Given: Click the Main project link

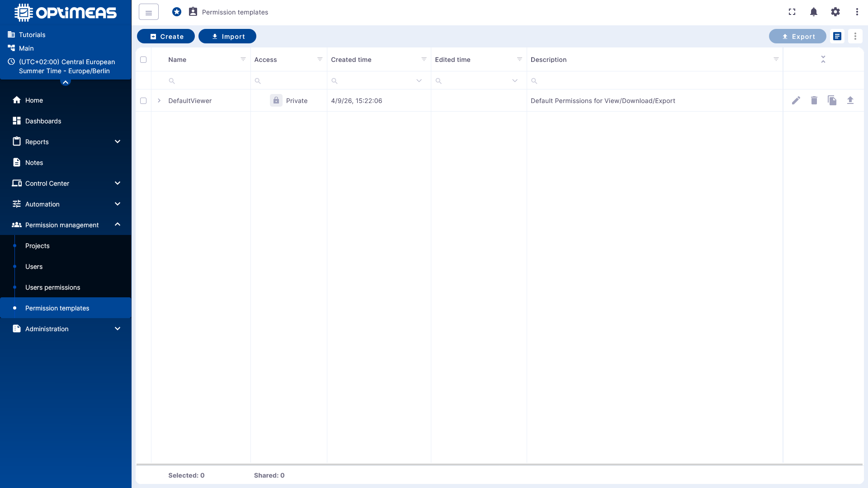Looking at the screenshot, I should (26, 48).
